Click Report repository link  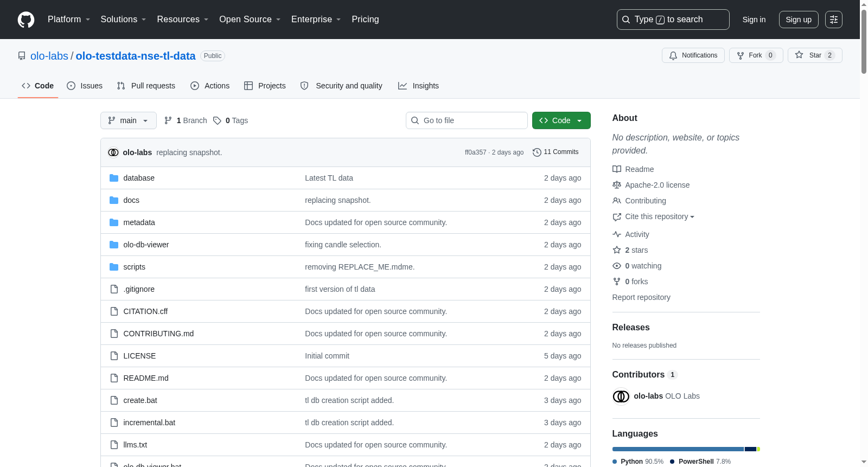click(x=641, y=297)
